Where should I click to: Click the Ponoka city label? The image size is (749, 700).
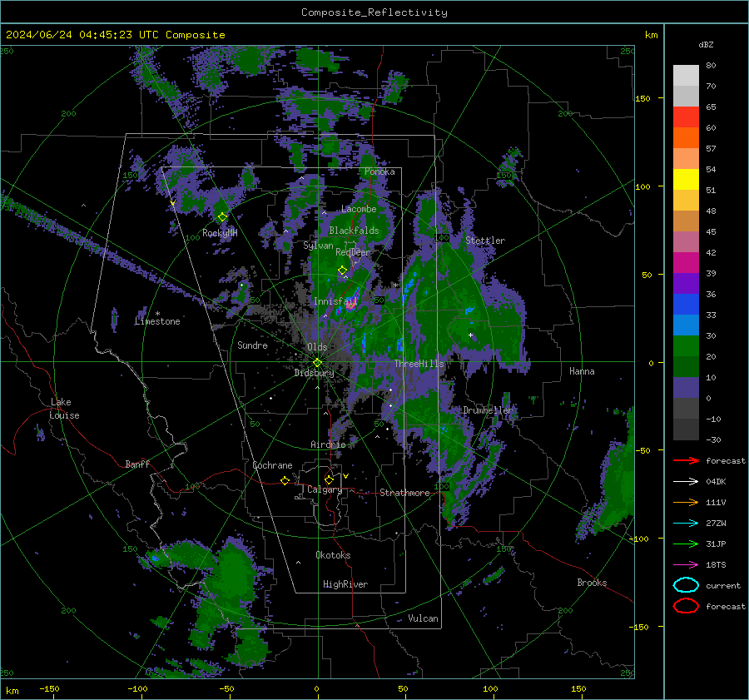pos(379,171)
